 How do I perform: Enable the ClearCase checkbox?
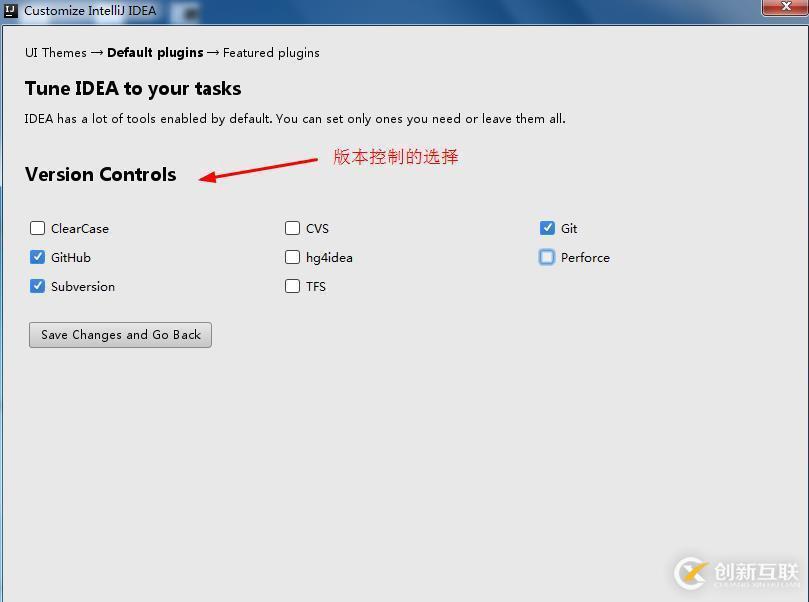pos(38,228)
